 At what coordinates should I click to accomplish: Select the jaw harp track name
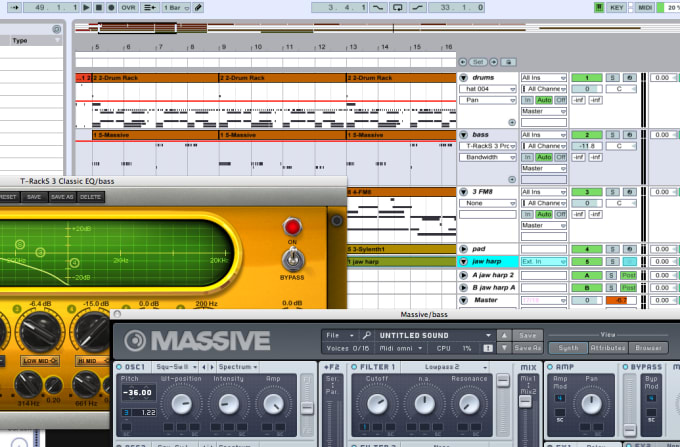pos(487,261)
